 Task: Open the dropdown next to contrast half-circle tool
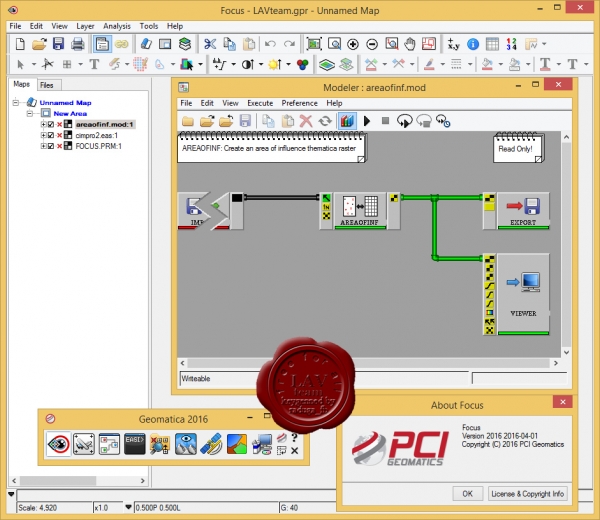click(261, 64)
